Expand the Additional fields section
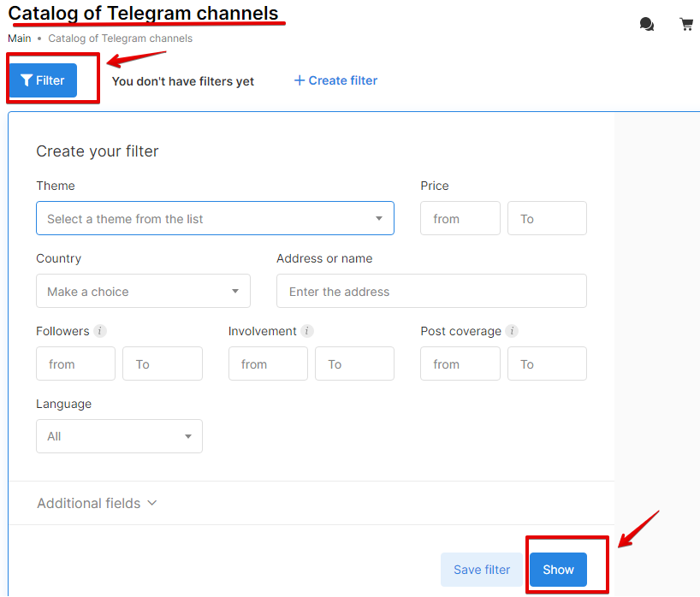700x597 pixels. coord(97,503)
